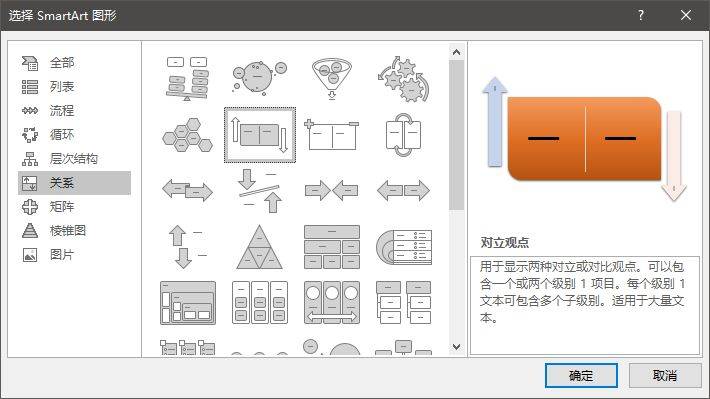The width and height of the screenshot is (710, 399).
Task: Select the Plus and Minus layout
Action: coord(332,135)
